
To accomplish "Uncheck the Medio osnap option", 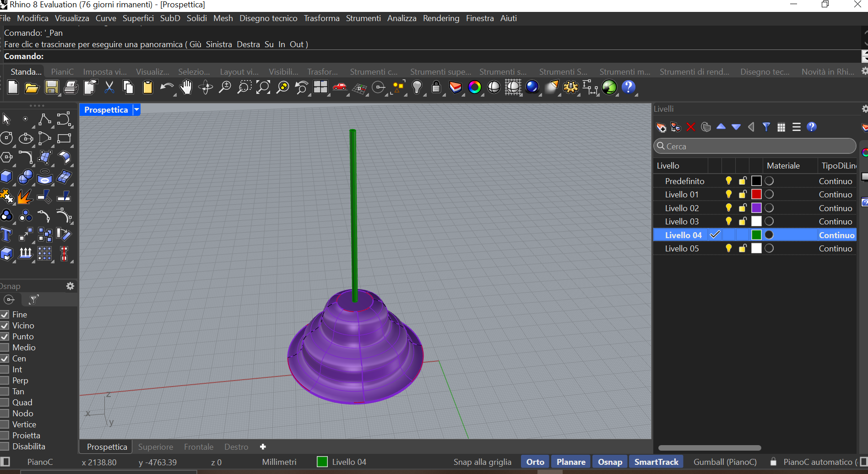I will click(5, 347).
